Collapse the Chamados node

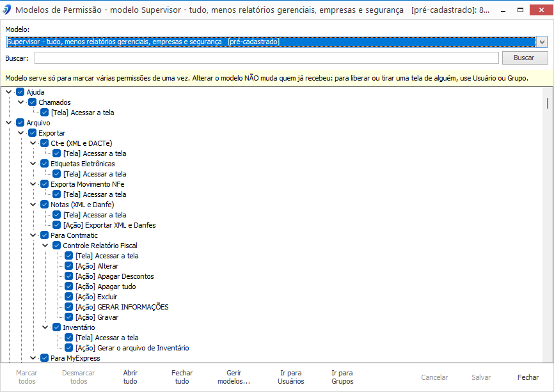point(21,102)
